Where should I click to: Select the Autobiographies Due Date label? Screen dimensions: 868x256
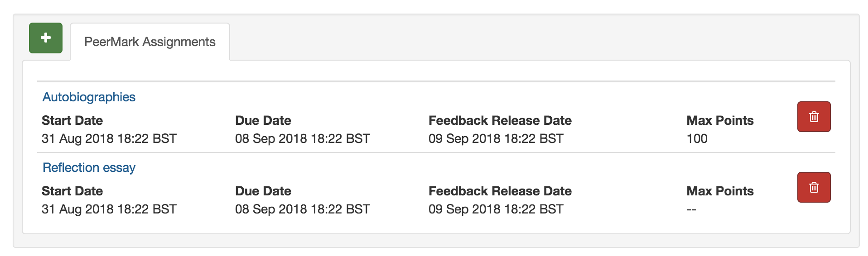pos(263,120)
